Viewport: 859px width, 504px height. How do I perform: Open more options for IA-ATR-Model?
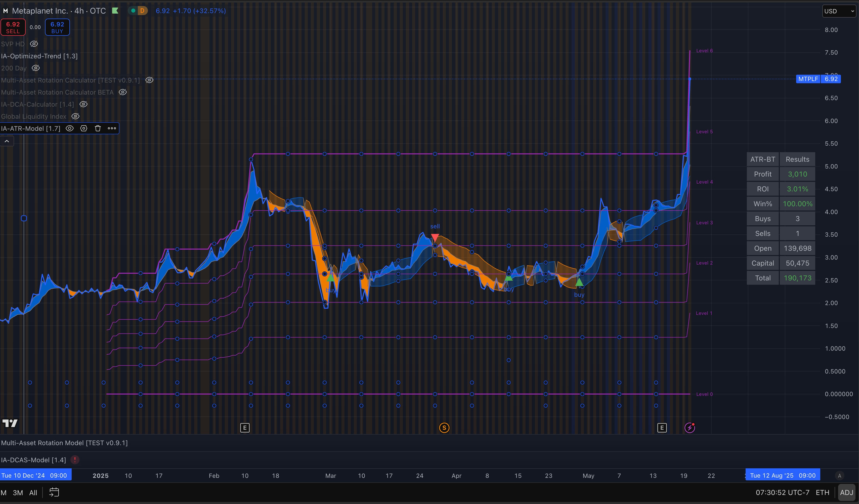[x=112, y=128]
